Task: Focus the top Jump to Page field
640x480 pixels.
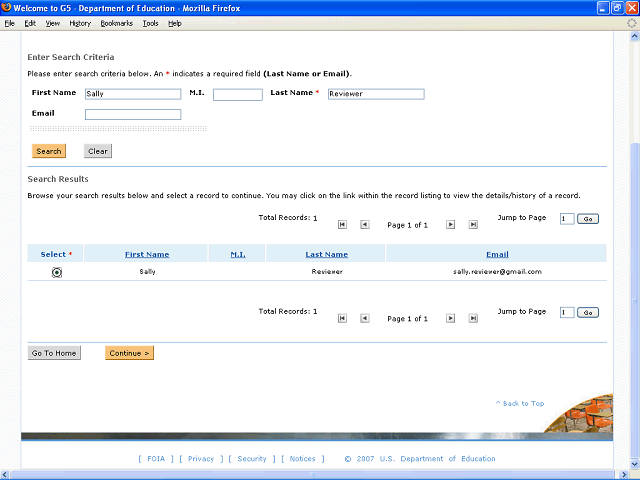Action: [x=567, y=219]
